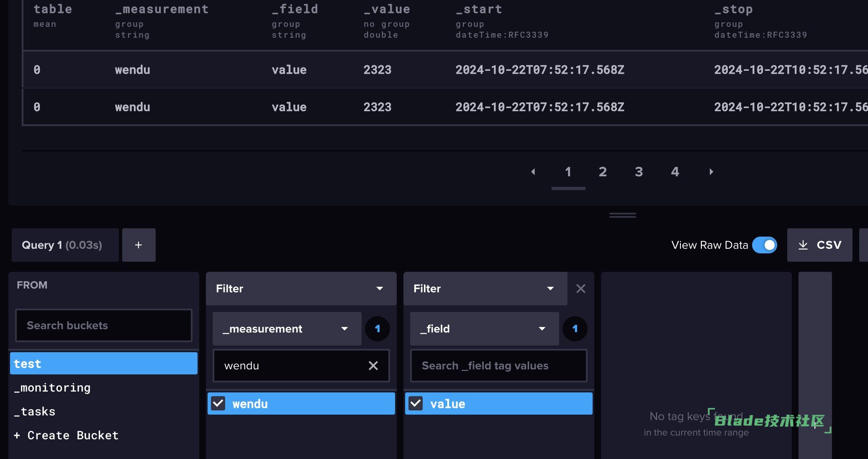Image resolution: width=868 pixels, height=459 pixels.
Task: Select the test bucket
Action: (104, 364)
